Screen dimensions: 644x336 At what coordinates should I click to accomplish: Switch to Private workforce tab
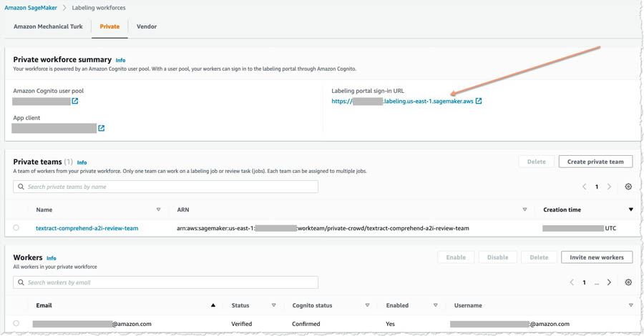tap(109, 26)
